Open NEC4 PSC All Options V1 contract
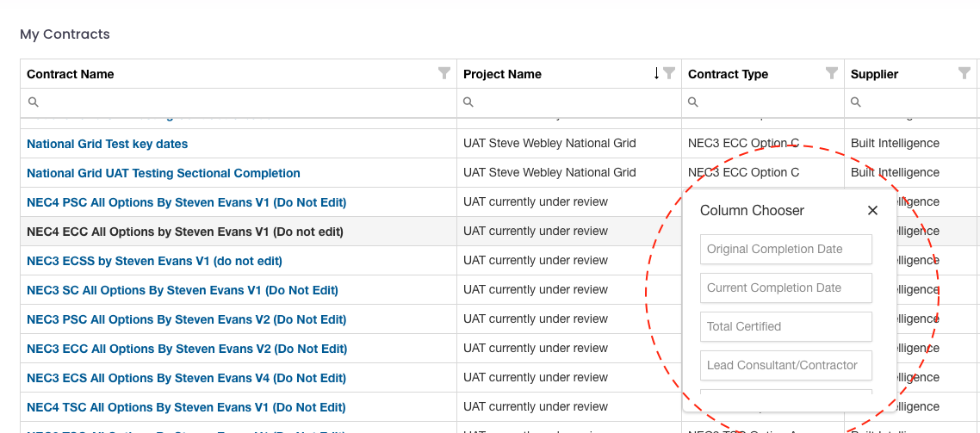 186,202
